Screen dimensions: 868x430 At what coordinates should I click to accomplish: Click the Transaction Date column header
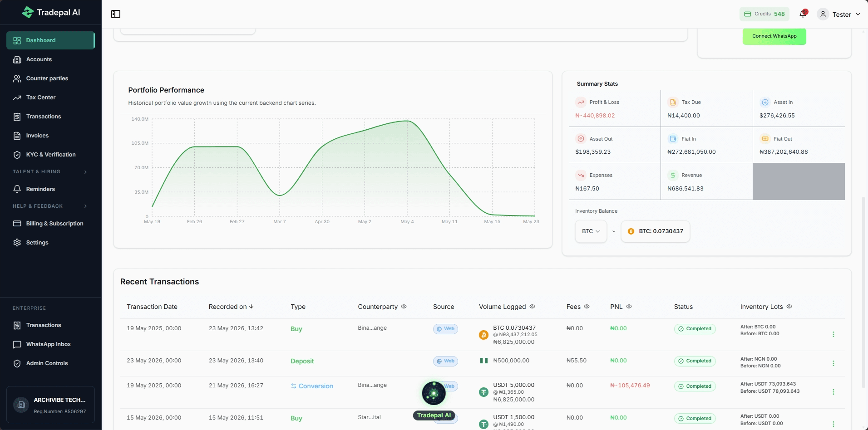point(152,307)
